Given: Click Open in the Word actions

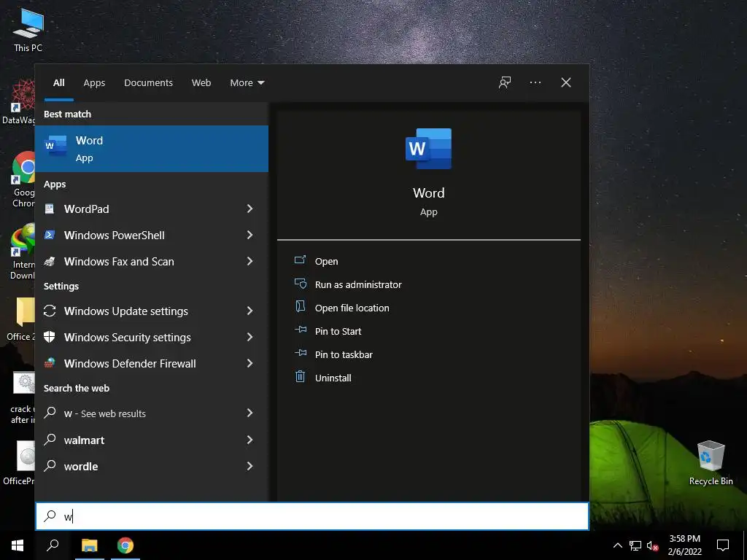Looking at the screenshot, I should point(326,262).
